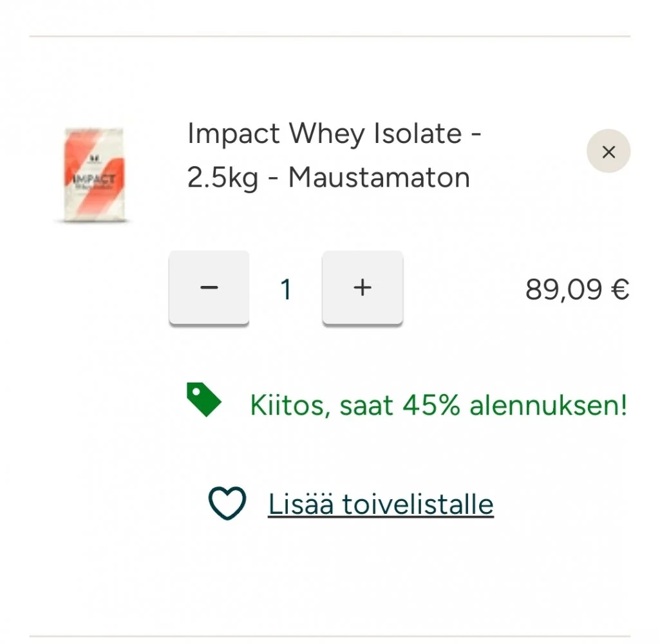The height and width of the screenshot is (644, 660).
Task: Tap the heart wishlist icon
Action: point(227,504)
